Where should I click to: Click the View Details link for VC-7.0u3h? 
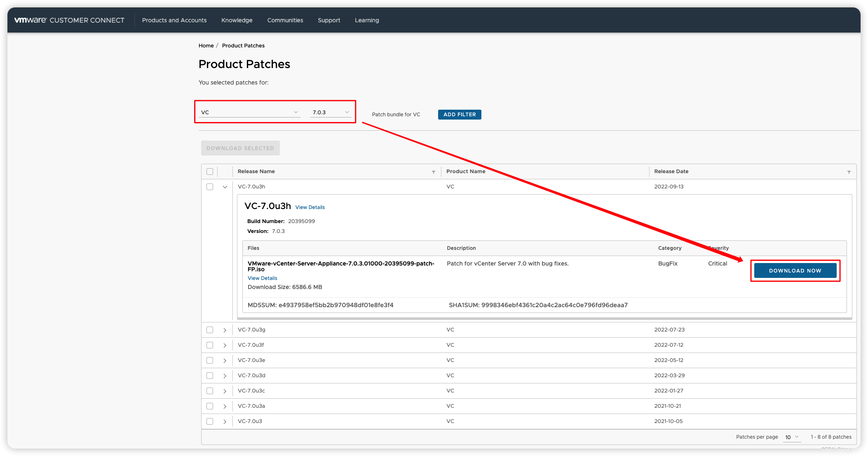310,207
